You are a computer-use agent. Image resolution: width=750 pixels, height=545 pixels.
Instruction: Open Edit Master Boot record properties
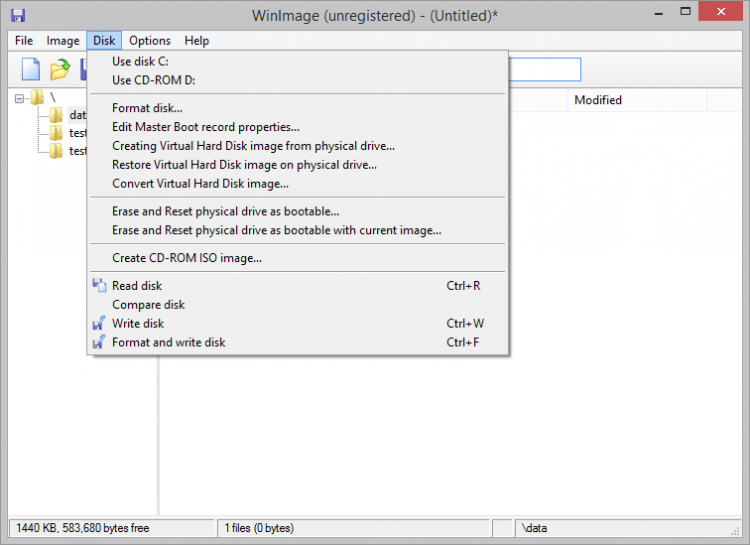tap(298, 127)
